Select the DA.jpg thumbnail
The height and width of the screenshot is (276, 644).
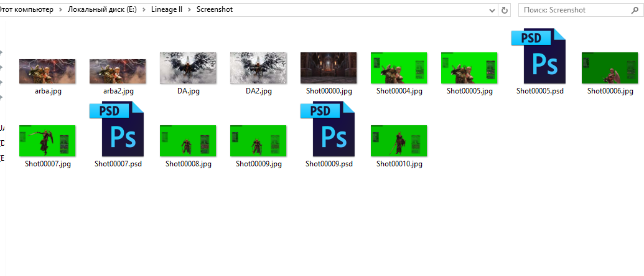[x=188, y=68]
